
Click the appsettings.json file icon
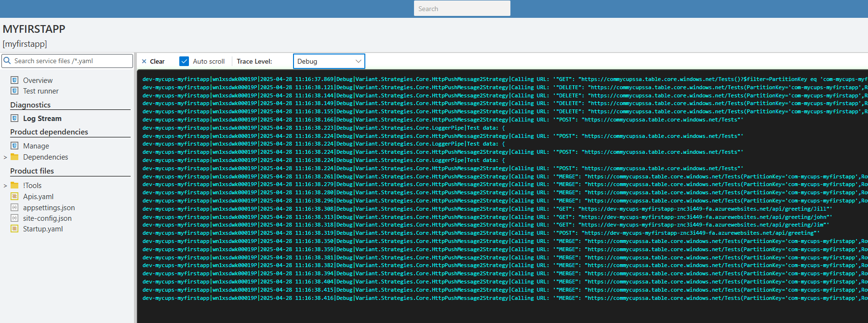[x=14, y=207]
